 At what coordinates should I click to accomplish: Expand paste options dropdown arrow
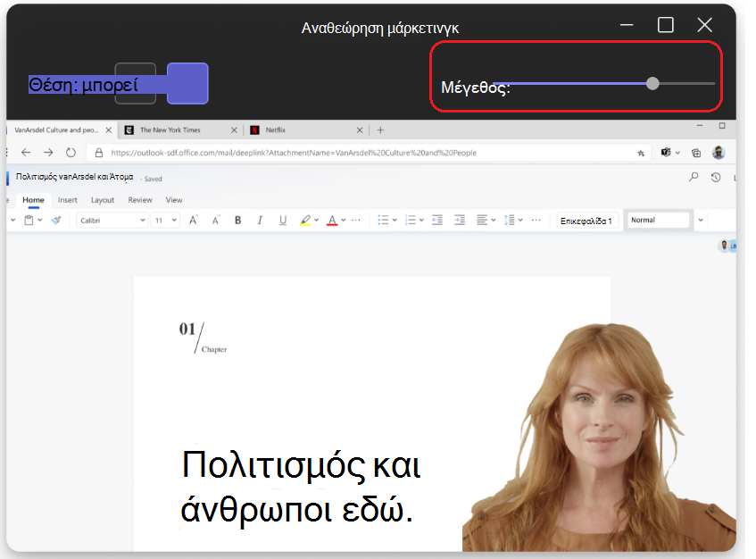coord(40,220)
